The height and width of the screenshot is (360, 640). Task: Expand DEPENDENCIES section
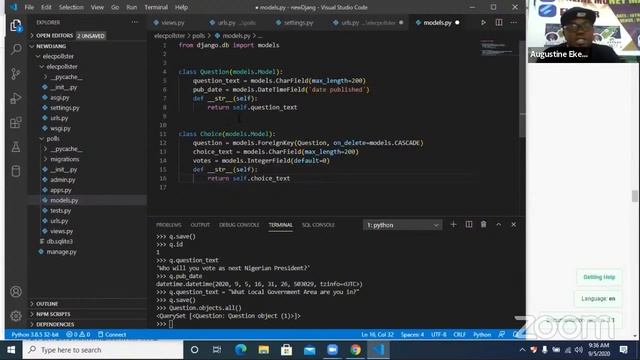click(x=55, y=324)
